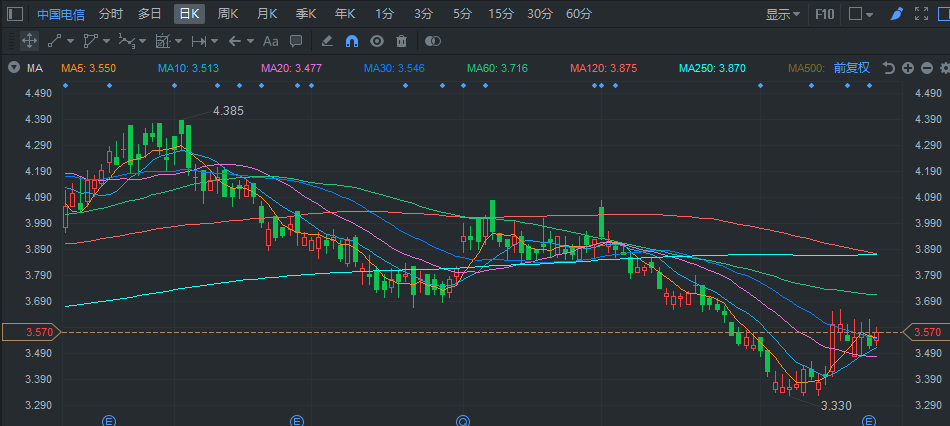Expand the wave tool dropdown arrow

coord(142,41)
